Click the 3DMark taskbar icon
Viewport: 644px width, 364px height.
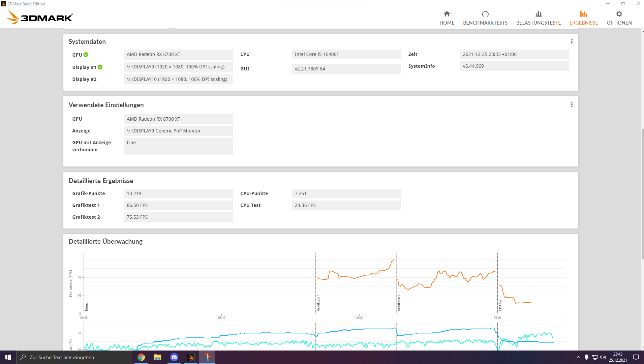click(191, 357)
